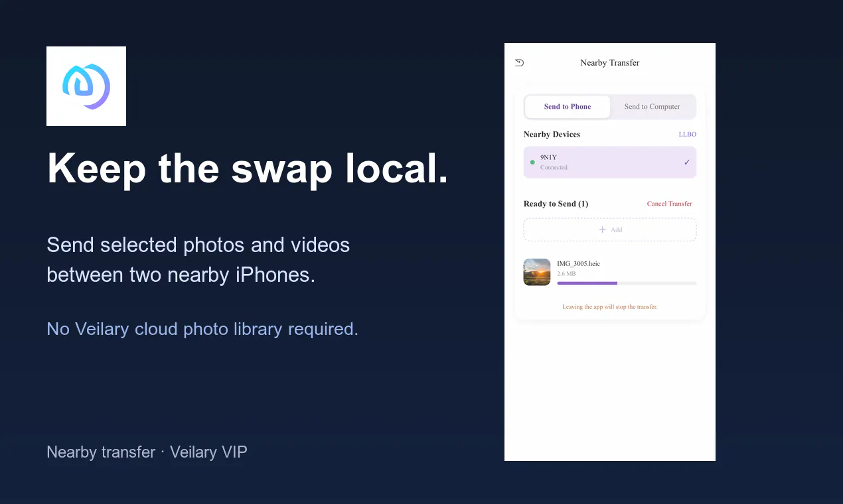
Task: Click the 2.6 MB file size text
Action: click(566, 274)
